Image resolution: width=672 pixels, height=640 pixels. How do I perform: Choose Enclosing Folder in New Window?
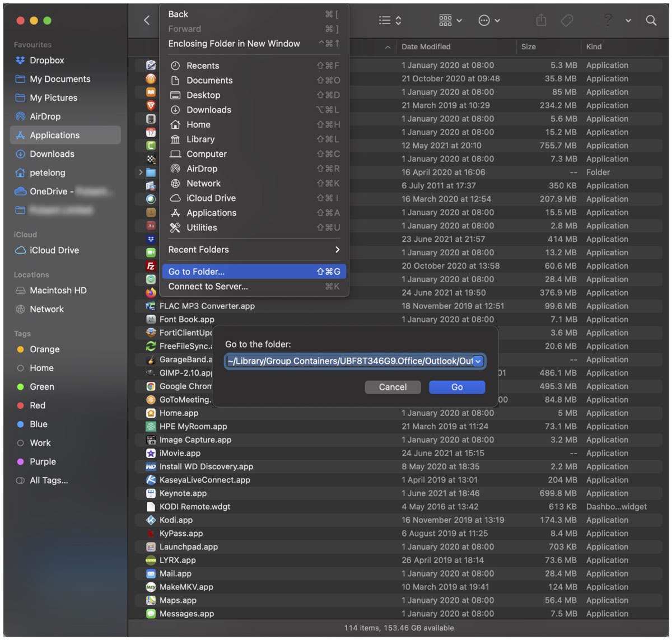point(254,44)
